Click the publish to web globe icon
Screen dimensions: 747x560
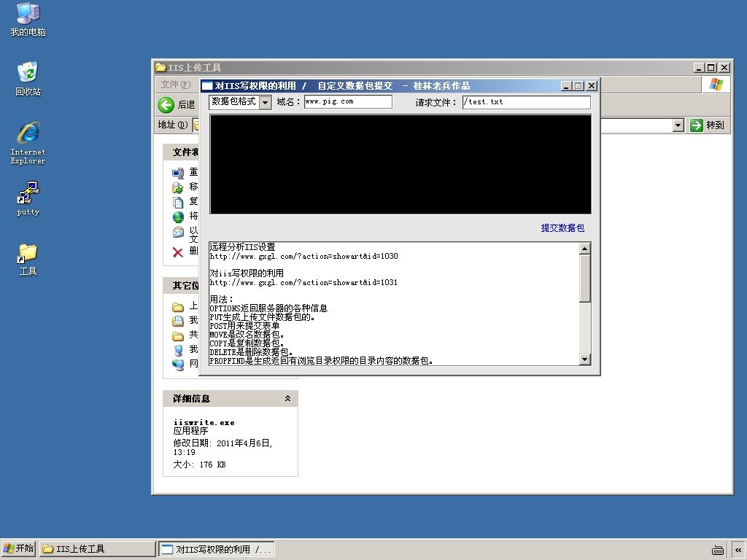pyautogui.click(x=178, y=217)
